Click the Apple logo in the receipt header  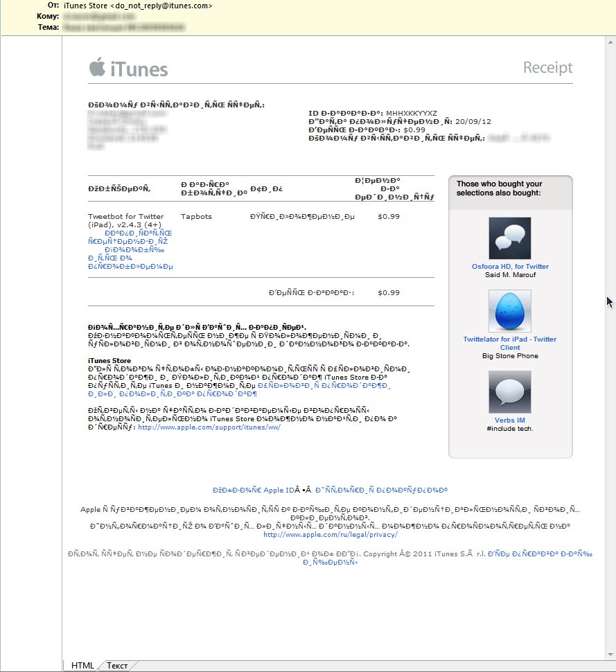click(x=97, y=67)
